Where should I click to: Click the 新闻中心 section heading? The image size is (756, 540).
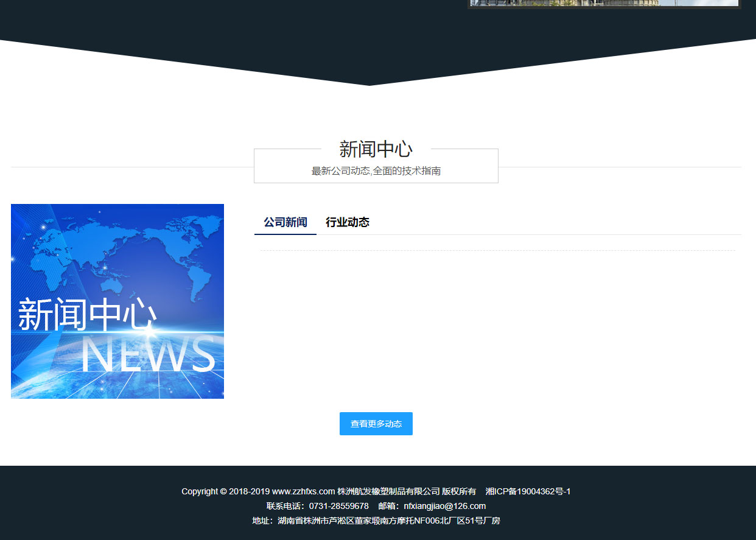pos(376,149)
